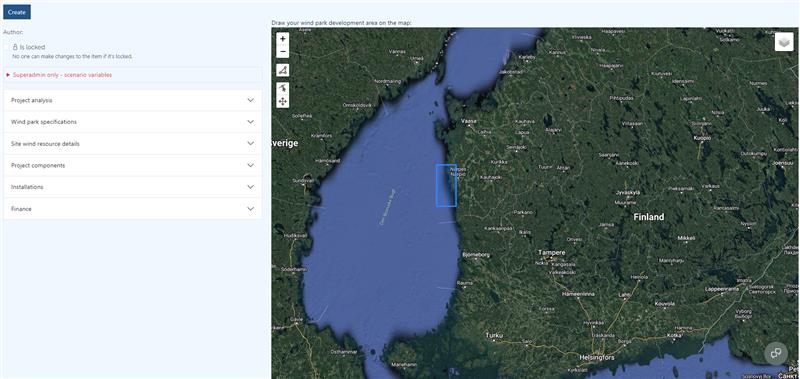Image resolution: width=800 pixels, height=379 pixels.
Task: Zoom out on the map
Action: [x=283, y=52]
